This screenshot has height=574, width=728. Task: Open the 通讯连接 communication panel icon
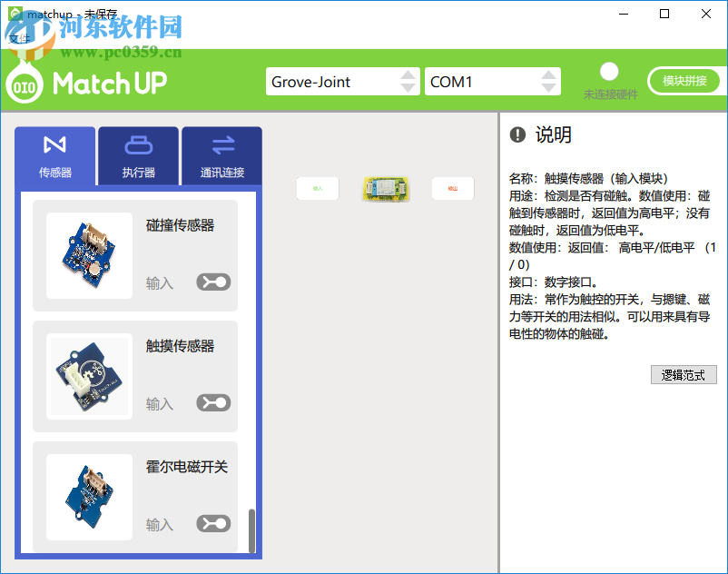[x=222, y=145]
